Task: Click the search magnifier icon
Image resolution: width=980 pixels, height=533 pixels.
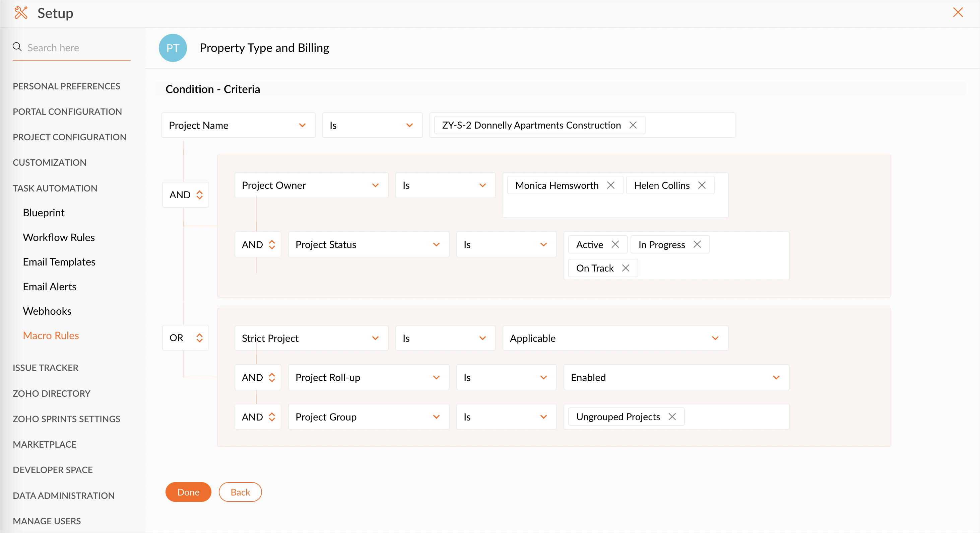Action: pyautogui.click(x=17, y=47)
